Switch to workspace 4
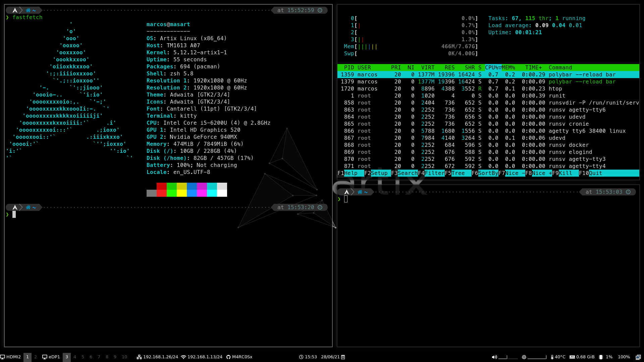This screenshot has height=362, width=644. click(75, 357)
